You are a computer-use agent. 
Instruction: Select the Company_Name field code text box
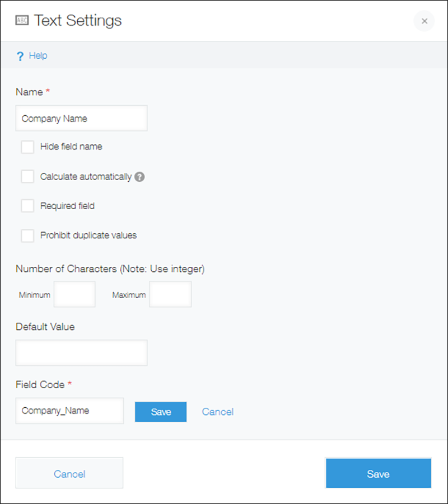(69, 411)
